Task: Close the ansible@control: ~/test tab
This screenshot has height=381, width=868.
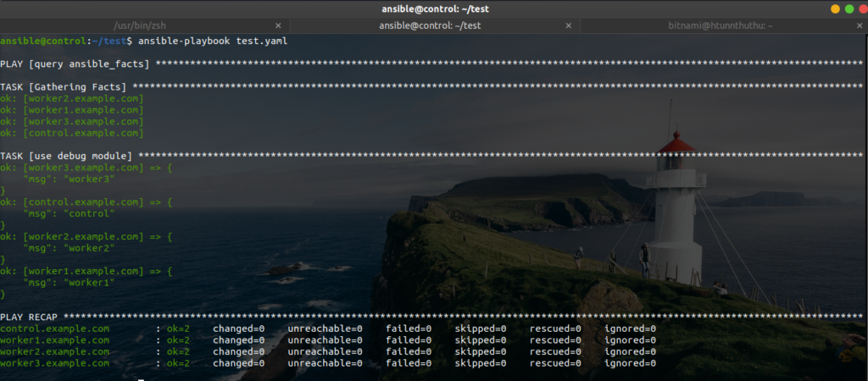Action: click(569, 25)
